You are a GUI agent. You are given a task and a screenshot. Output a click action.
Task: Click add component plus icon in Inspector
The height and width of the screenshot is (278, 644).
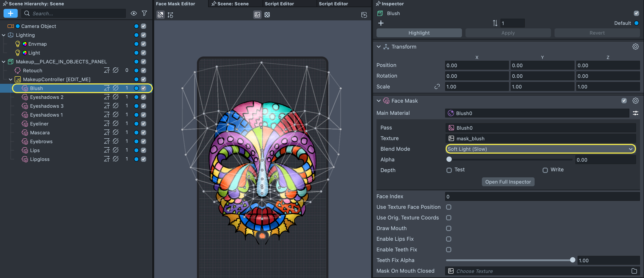[381, 23]
